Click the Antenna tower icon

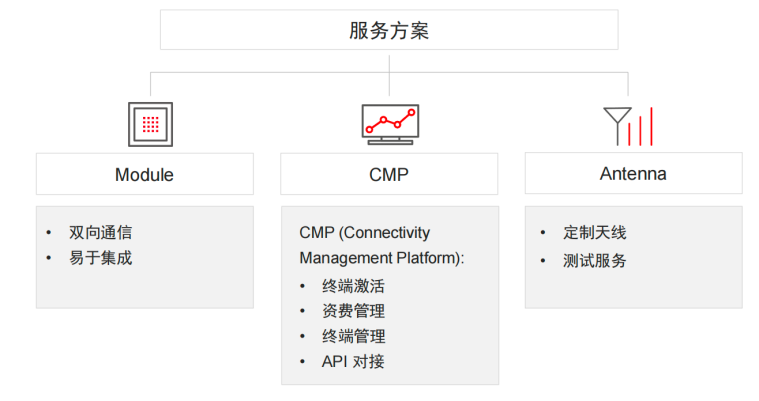click(615, 124)
